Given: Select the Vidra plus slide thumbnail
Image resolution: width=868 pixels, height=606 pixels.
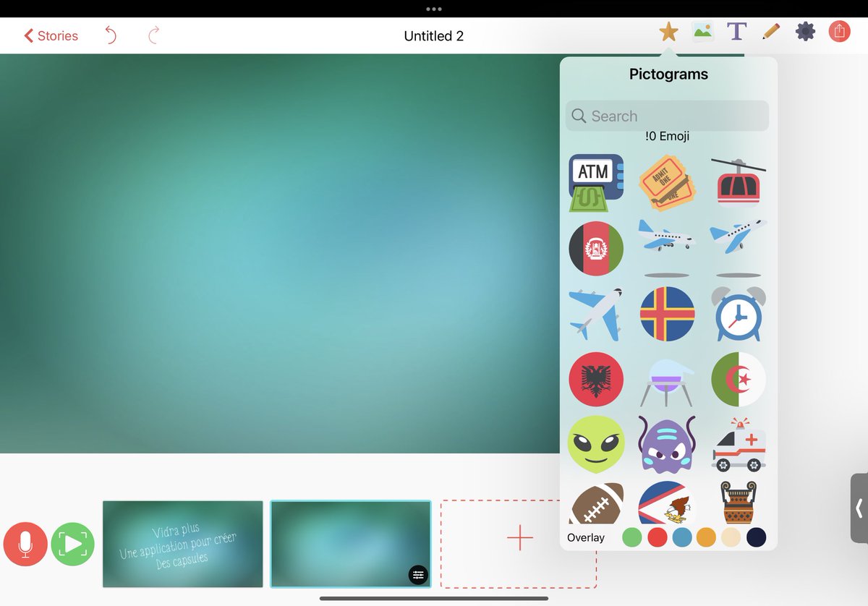Looking at the screenshot, I should point(183,544).
